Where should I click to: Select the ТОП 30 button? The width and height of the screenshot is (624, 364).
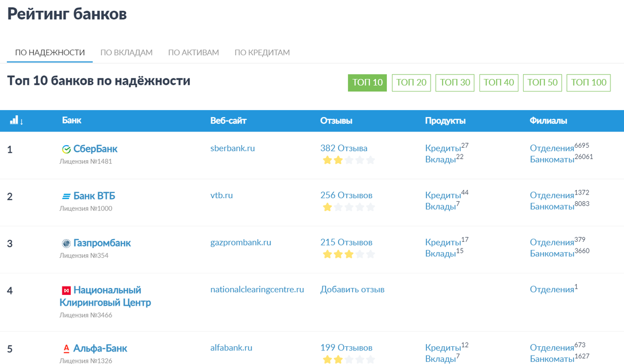(455, 83)
